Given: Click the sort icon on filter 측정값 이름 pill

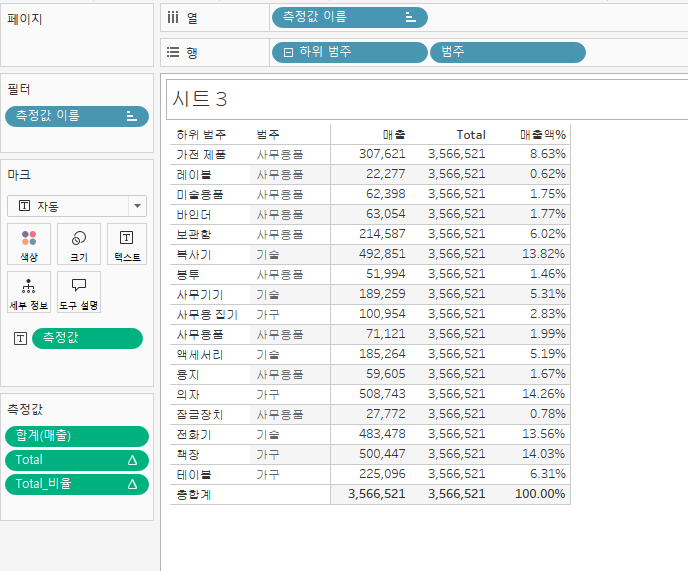Looking at the screenshot, I should pos(132,116).
